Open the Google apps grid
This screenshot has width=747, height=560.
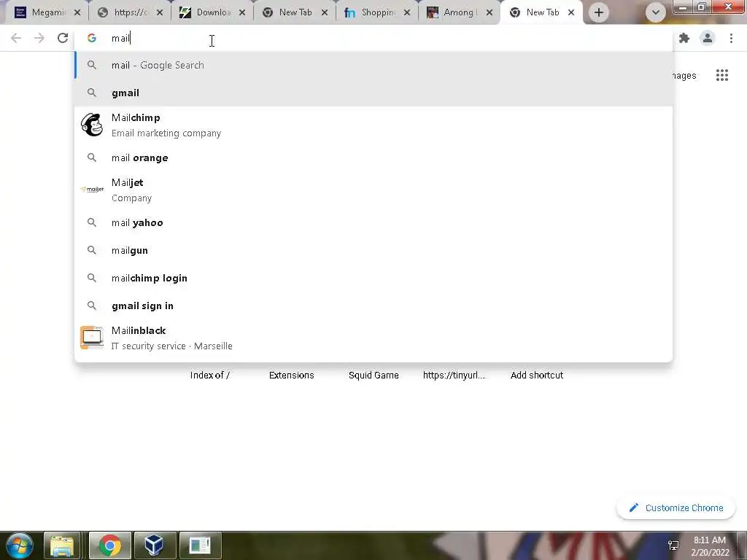(722, 75)
